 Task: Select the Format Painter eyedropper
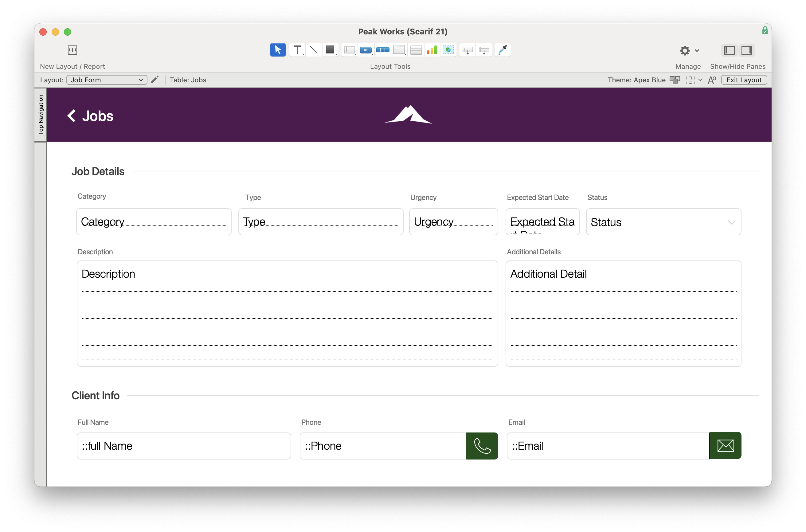click(x=503, y=49)
